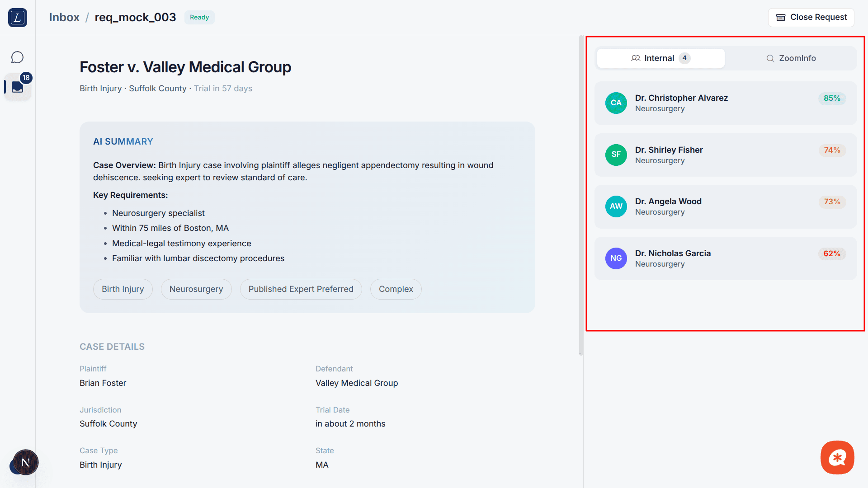Open Dr. Christopher Alvarez expert card
Viewport: 868px width, 488px height.
(725, 103)
